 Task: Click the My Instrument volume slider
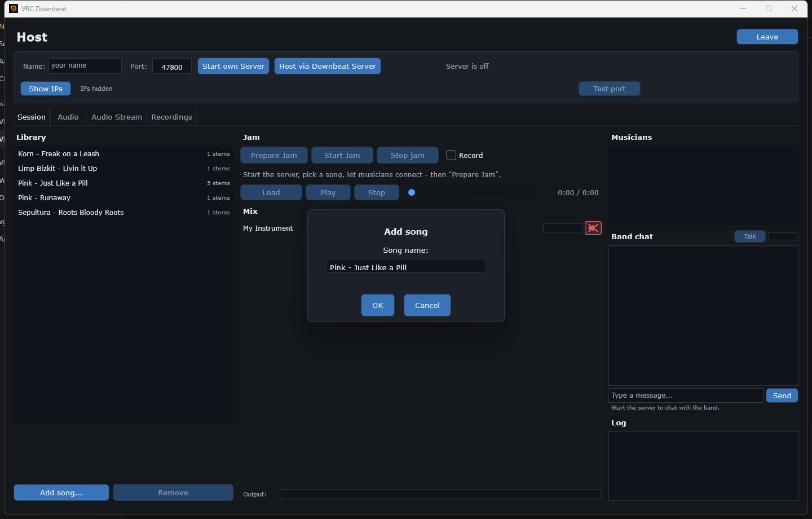[562, 228]
